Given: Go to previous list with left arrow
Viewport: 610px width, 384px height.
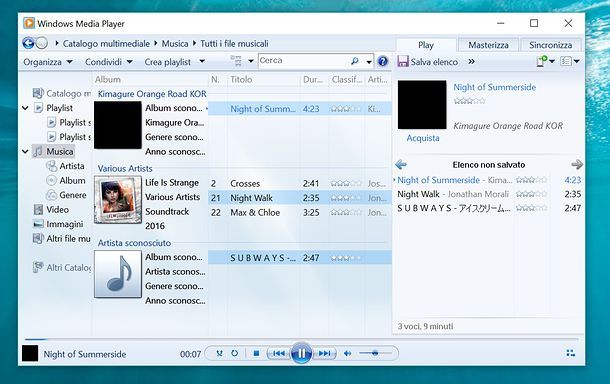Looking at the screenshot, I should pyautogui.click(x=401, y=165).
